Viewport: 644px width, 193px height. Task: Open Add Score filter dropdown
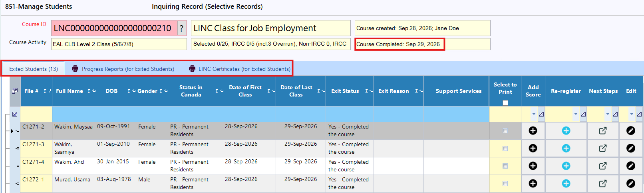coord(534,114)
